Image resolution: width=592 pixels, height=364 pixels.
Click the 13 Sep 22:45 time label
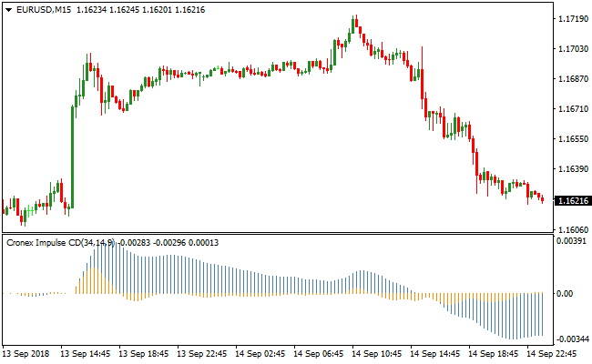(202, 354)
